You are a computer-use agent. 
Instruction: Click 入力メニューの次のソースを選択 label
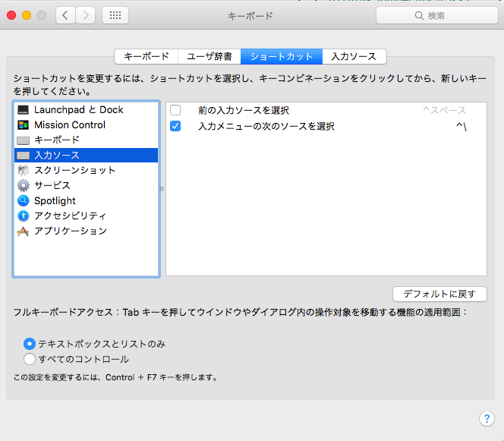pos(266,126)
